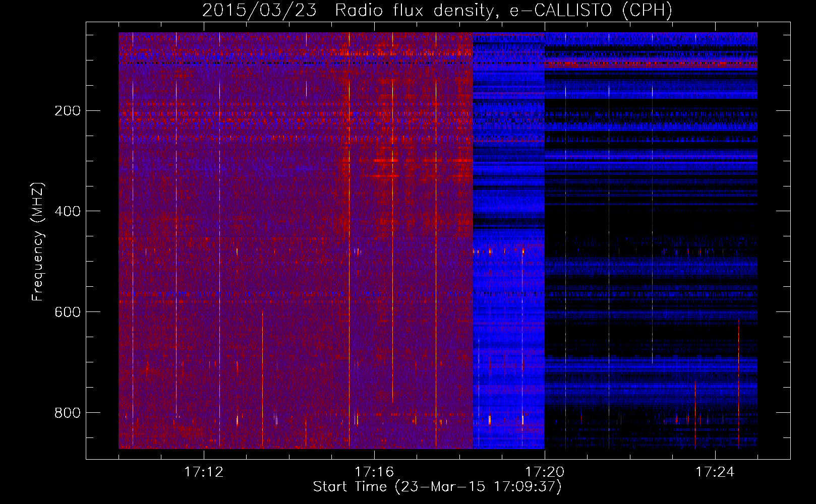Click the 17:12 time tick label

[204, 472]
